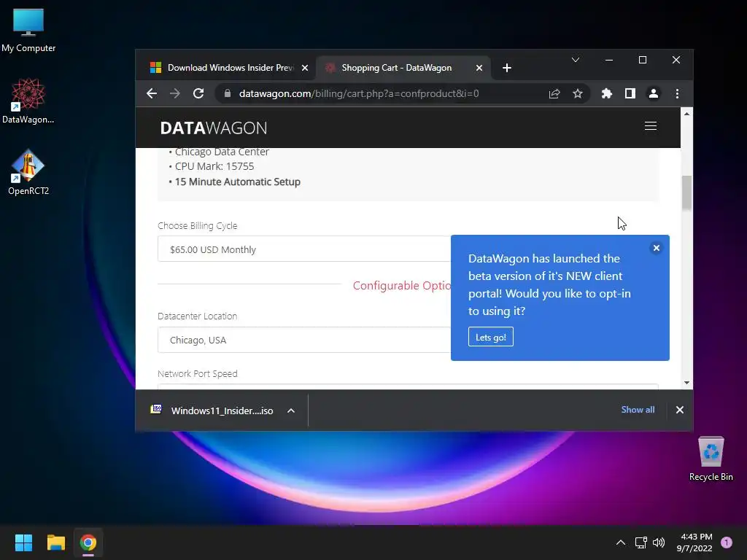747x560 pixels.
Task: Click Show all downloads link
Action: 638,410
